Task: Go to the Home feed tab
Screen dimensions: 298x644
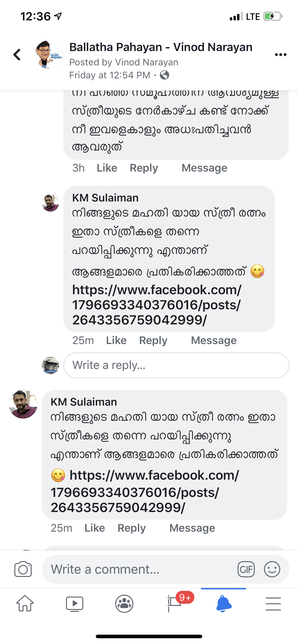Action: coord(25,604)
